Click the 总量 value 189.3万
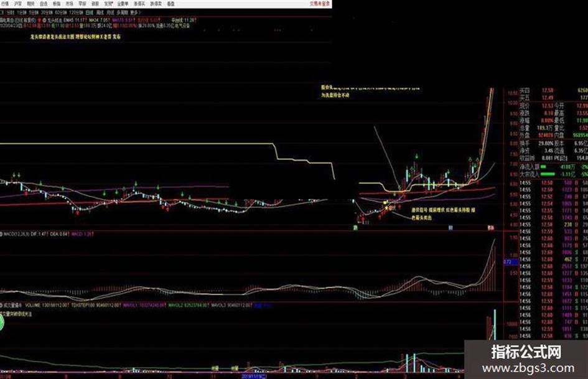The height and width of the screenshot is (379, 588). pos(545,128)
